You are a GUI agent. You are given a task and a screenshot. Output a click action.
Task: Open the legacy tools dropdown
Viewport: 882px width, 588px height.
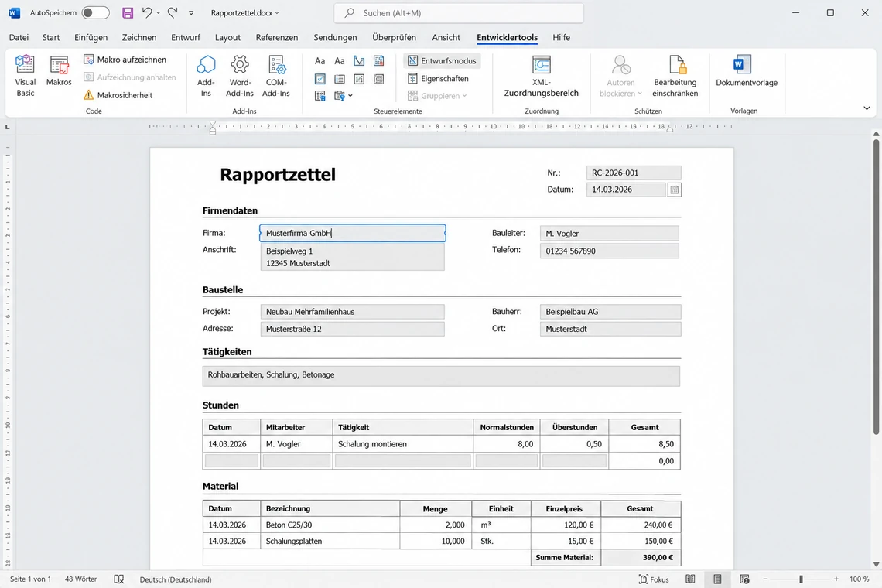(343, 96)
